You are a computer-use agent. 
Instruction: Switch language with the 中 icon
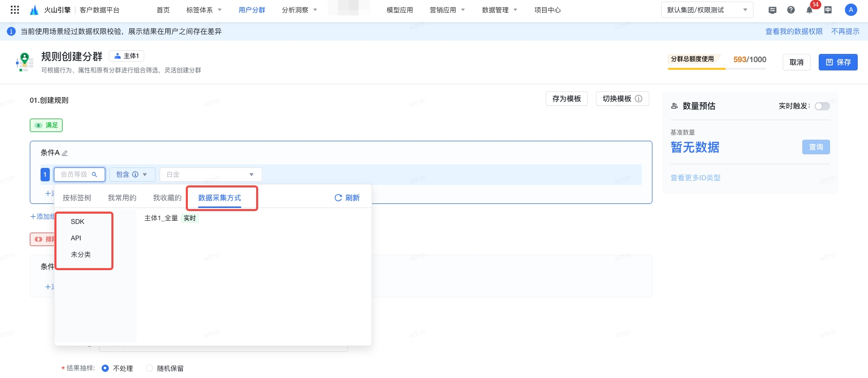[x=828, y=10]
